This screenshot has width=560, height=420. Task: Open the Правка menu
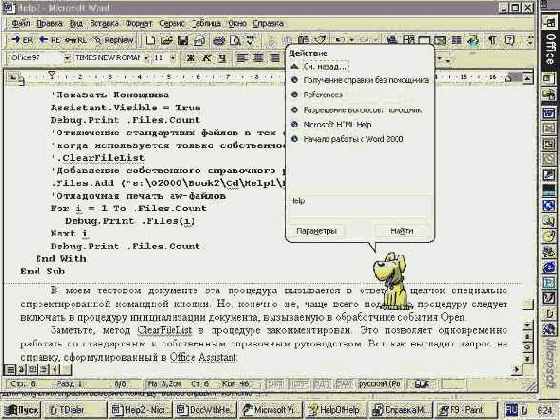point(49,24)
